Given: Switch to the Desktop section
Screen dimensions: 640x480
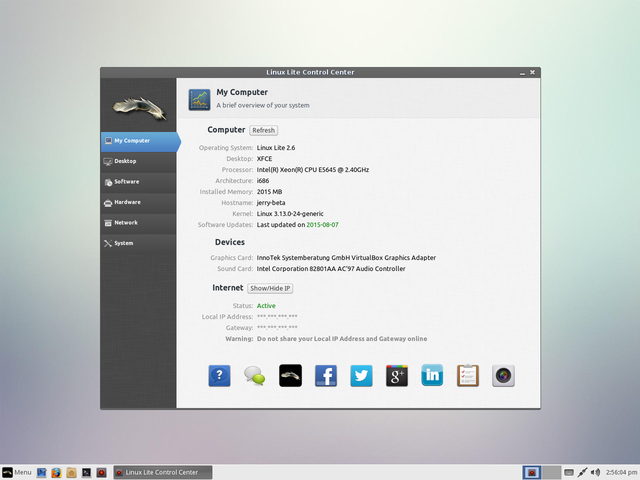Looking at the screenshot, I should 138,161.
